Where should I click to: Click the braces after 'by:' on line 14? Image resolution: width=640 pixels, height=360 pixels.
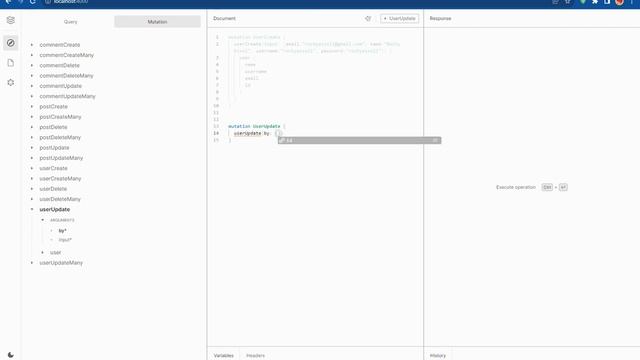tap(279, 133)
